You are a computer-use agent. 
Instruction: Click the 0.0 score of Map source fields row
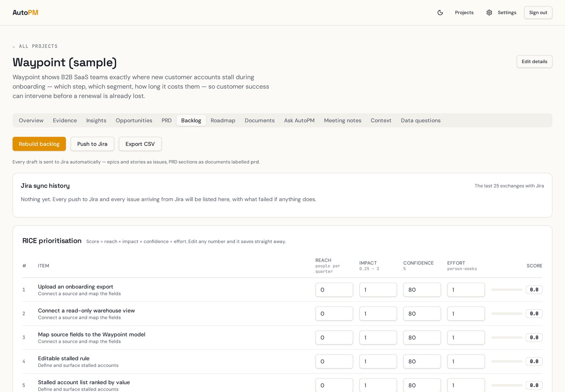coord(534,338)
